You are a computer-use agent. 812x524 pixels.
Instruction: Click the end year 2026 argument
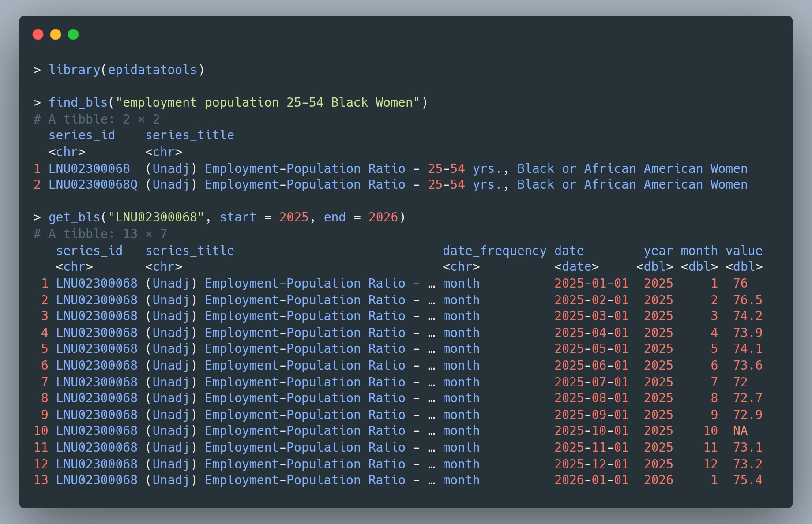tap(383, 217)
